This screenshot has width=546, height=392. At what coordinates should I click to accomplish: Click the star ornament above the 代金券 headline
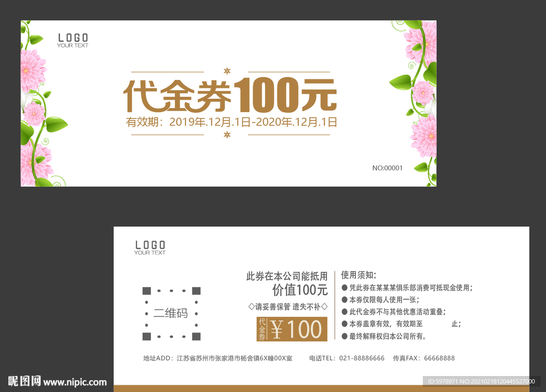[227, 71]
